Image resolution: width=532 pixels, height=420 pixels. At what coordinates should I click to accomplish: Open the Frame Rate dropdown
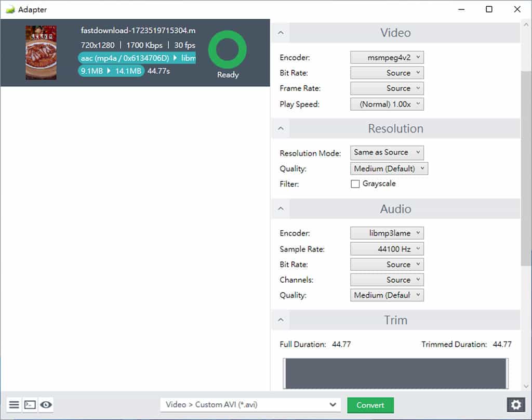[387, 88]
